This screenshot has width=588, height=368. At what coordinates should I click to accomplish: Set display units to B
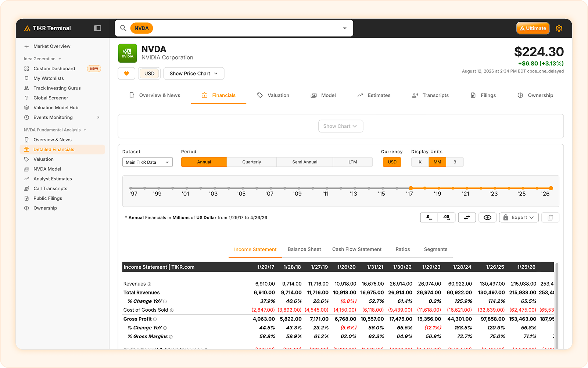click(x=455, y=162)
